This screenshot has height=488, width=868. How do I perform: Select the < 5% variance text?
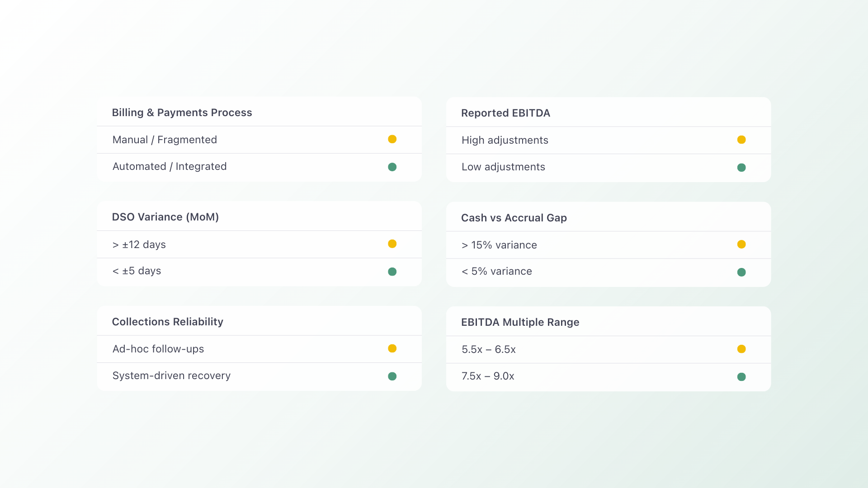496,271
